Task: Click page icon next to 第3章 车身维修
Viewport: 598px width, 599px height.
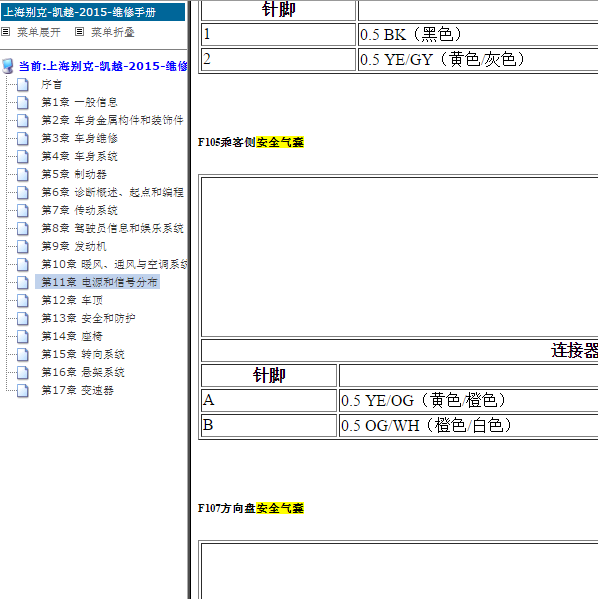Action: 23,138
